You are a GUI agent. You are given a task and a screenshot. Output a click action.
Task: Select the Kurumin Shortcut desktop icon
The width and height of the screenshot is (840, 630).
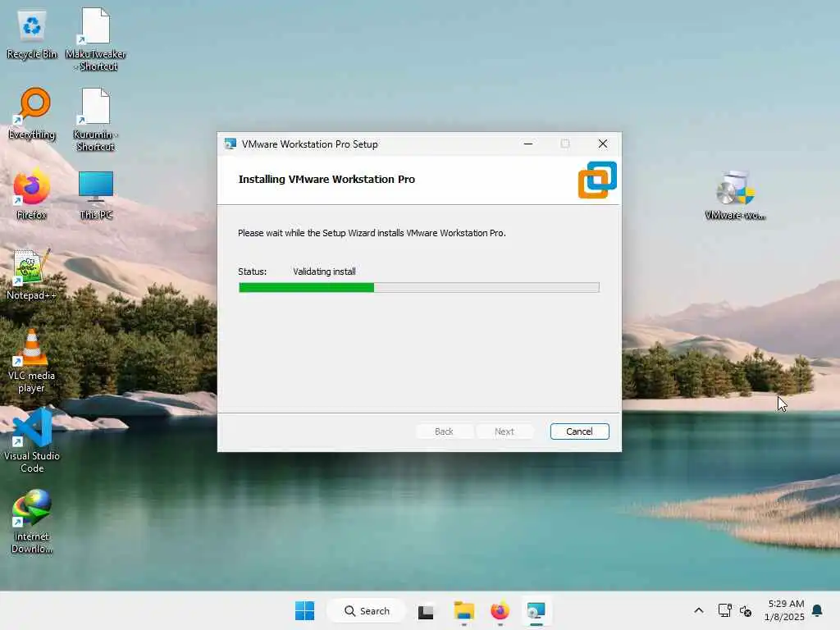click(x=95, y=120)
